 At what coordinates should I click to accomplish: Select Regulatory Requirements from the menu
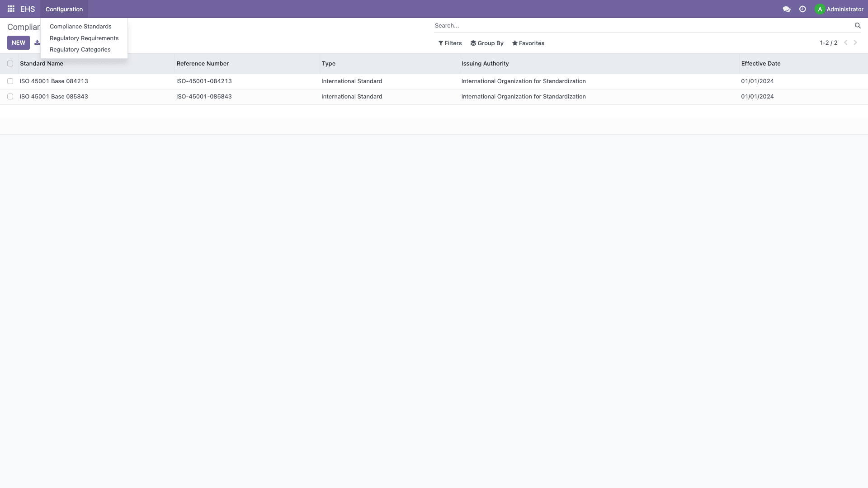(x=84, y=38)
